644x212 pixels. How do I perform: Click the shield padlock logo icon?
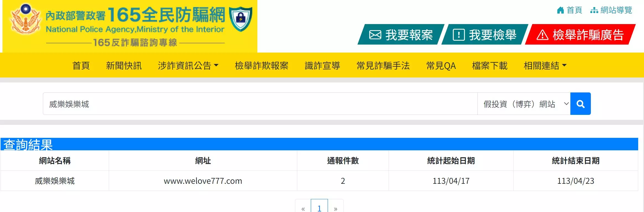click(241, 19)
